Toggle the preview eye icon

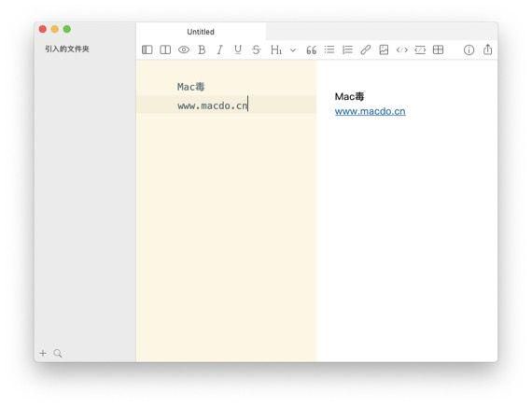coord(184,49)
